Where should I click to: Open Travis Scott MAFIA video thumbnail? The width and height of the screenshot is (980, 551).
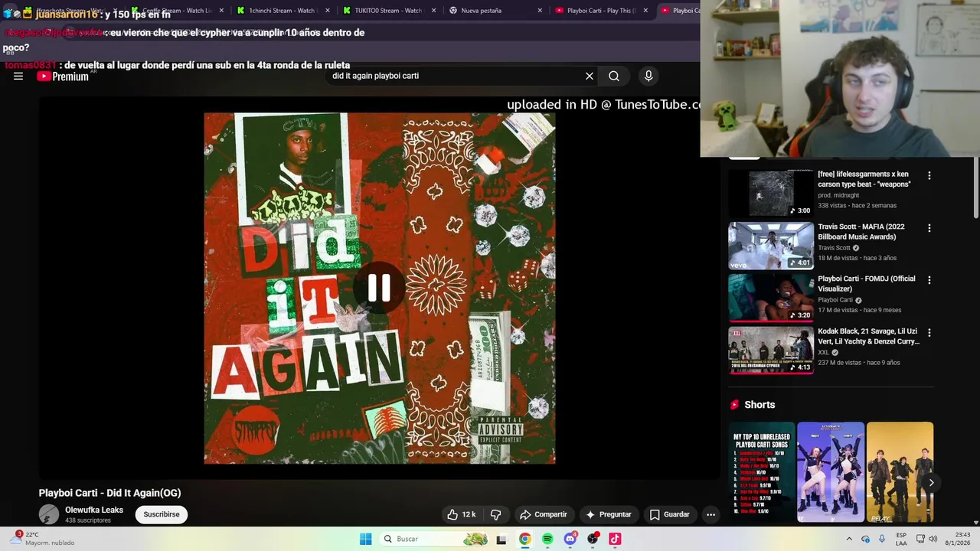pyautogui.click(x=771, y=246)
